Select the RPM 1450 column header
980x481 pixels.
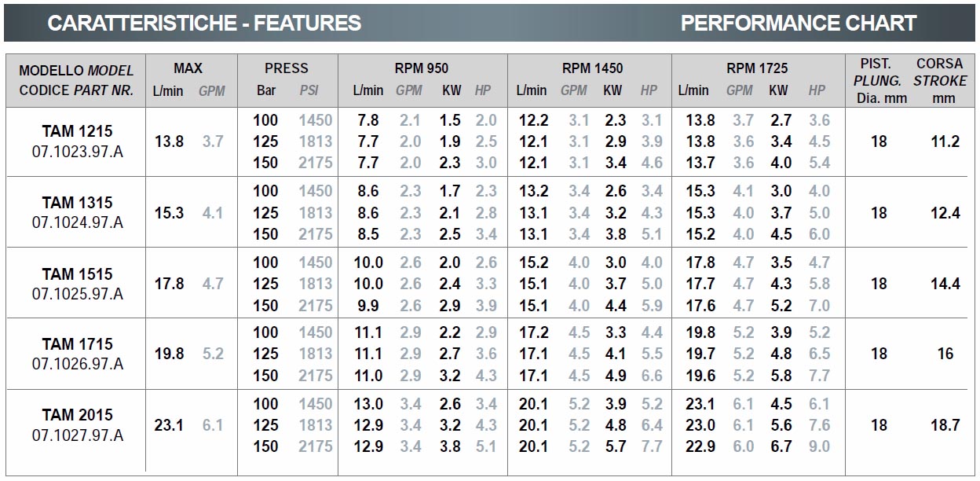pyautogui.click(x=592, y=68)
